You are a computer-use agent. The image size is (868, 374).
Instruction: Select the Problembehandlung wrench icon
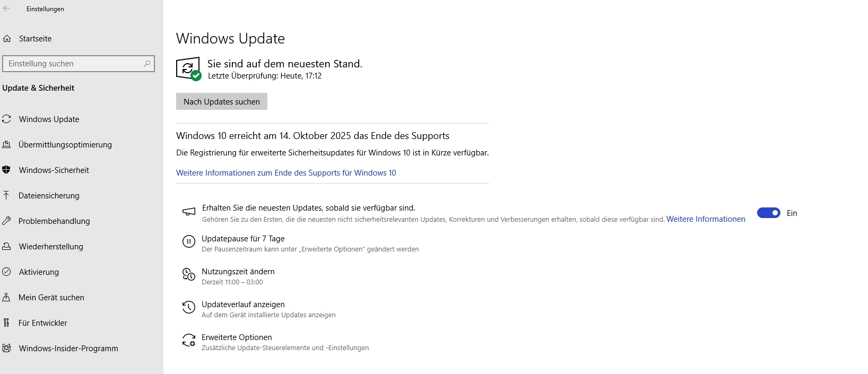7,221
